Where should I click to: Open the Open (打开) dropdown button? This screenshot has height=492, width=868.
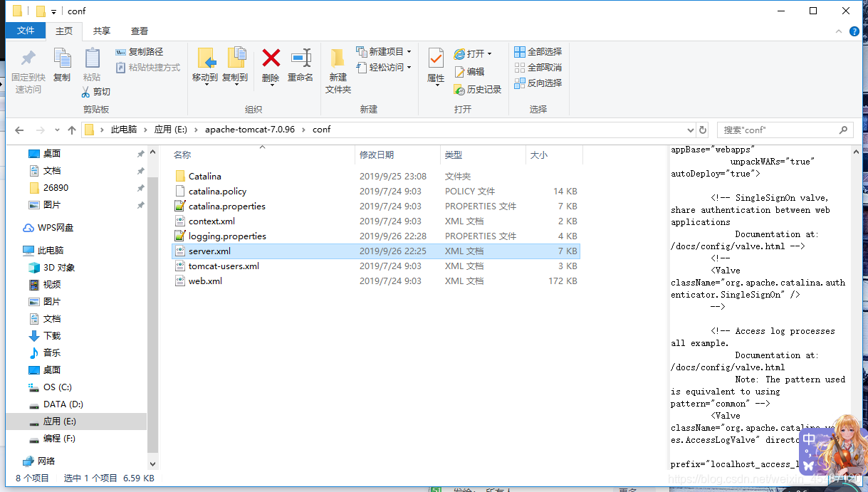474,53
